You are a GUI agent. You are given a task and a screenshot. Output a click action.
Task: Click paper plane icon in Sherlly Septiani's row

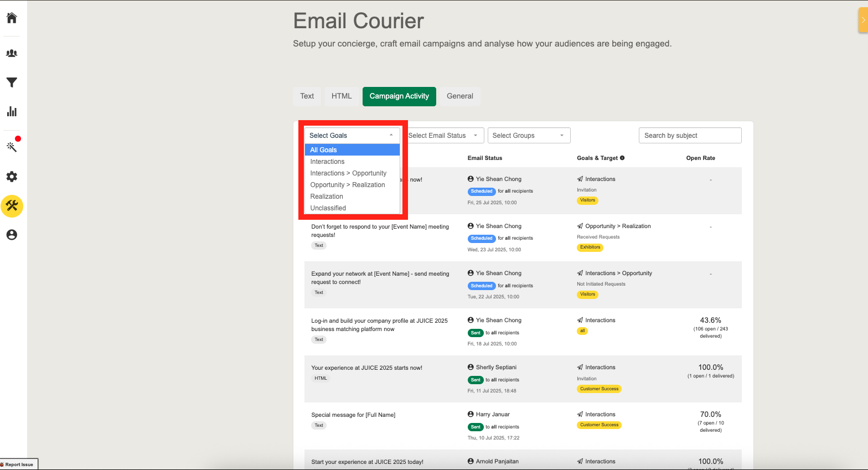[580, 367]
